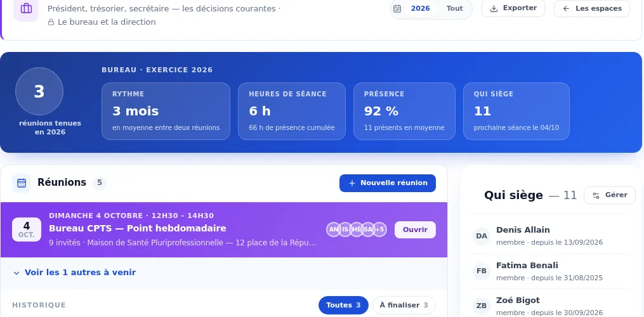Click the HÉ attendee avatar
Viewport: 644px width, 317px height.
click(357, 230)
